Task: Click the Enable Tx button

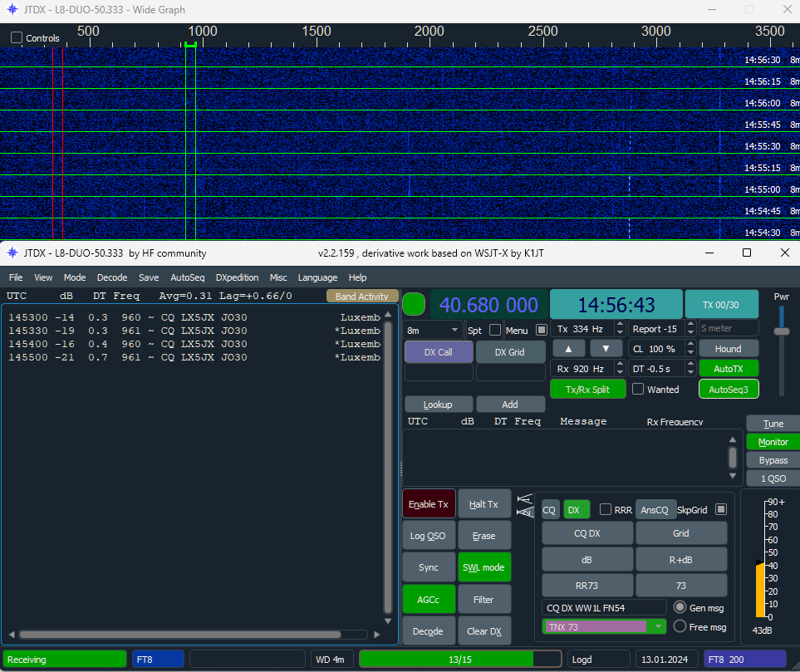Action: tap(429, 504)
